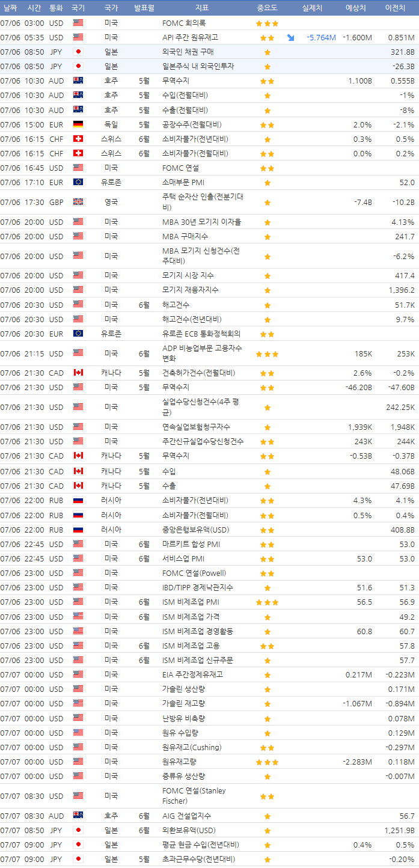Click the two-star rating for 원유재고(Cushing)
419x868 pixels.
[x=267, y=748]
